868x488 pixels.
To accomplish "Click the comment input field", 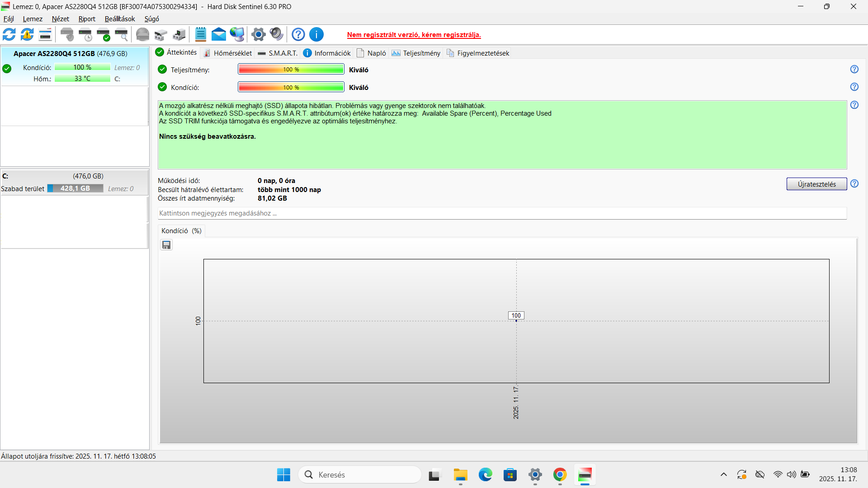I will click(502, 213).
